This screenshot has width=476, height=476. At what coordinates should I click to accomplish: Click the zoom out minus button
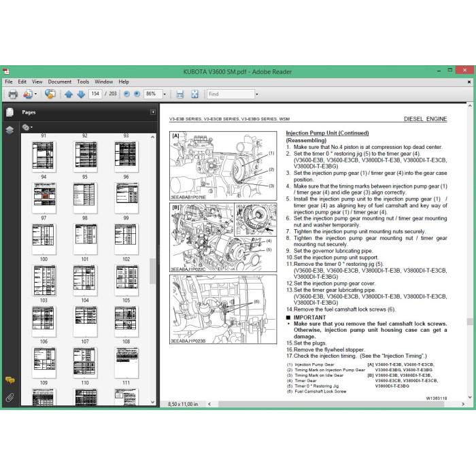click(126, 94)
